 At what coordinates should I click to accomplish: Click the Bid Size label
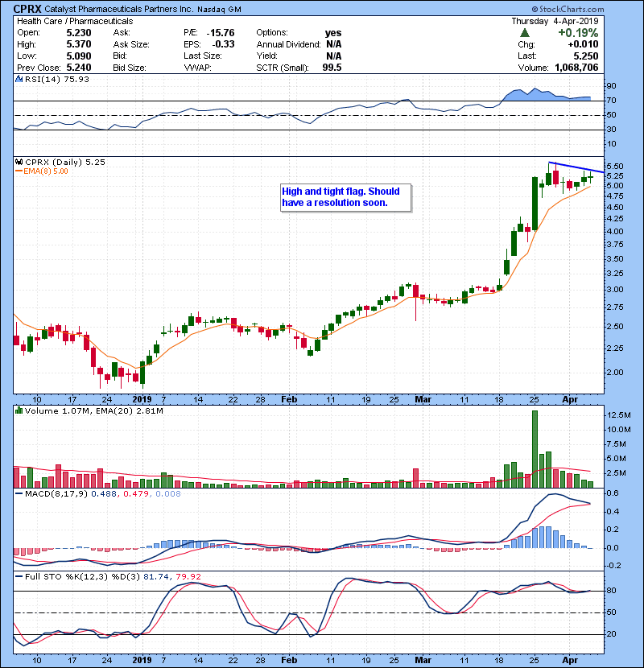click(x=130, y=68)
